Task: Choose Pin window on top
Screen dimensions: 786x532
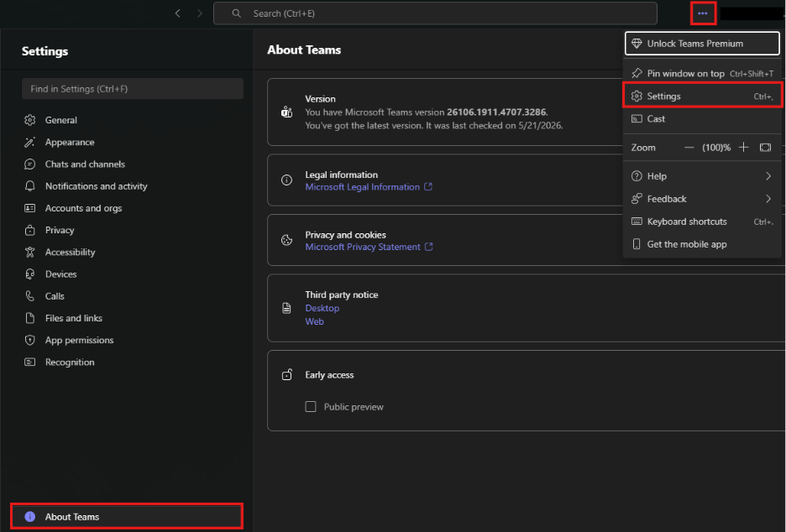Action: click(x=702, y=73)
